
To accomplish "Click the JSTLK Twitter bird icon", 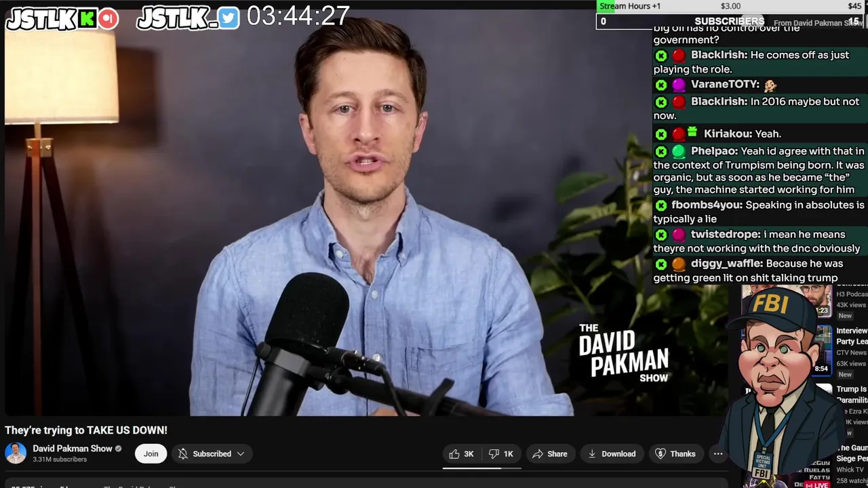I will [x=229, y=18].
